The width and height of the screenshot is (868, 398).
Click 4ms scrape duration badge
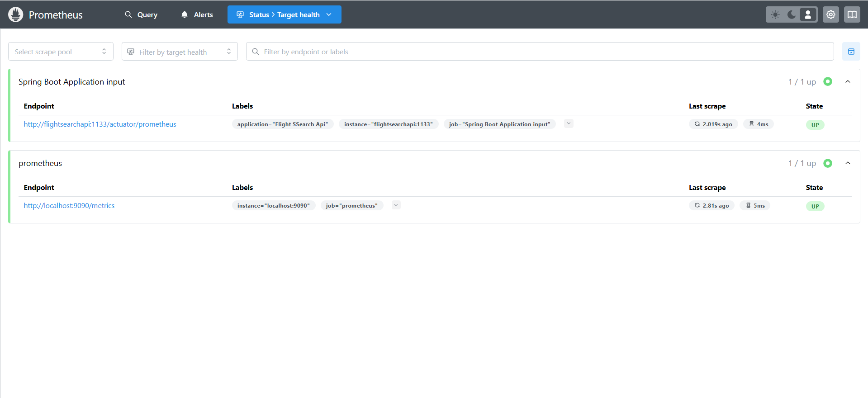point(759,124)
